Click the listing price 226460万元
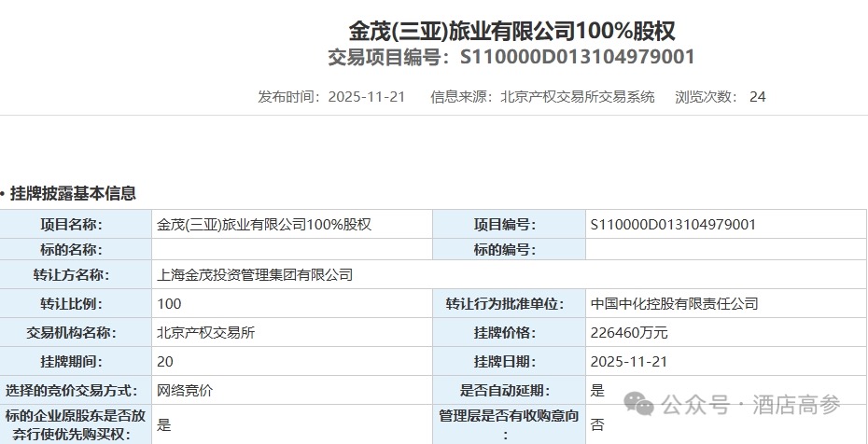 [x=629, y=332]
